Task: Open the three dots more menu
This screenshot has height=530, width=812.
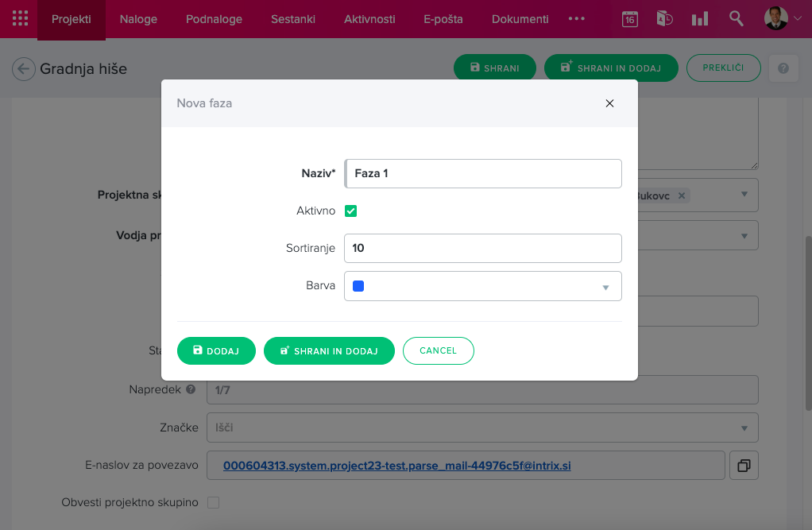Action: pyautogui.click(x=577, y=19)
